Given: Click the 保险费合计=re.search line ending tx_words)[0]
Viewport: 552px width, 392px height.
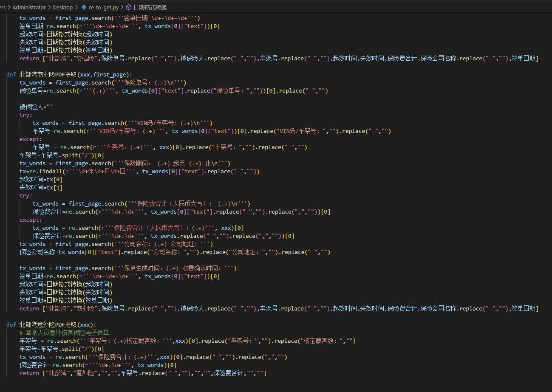Looking at the screenshot, I should [98, 365].
